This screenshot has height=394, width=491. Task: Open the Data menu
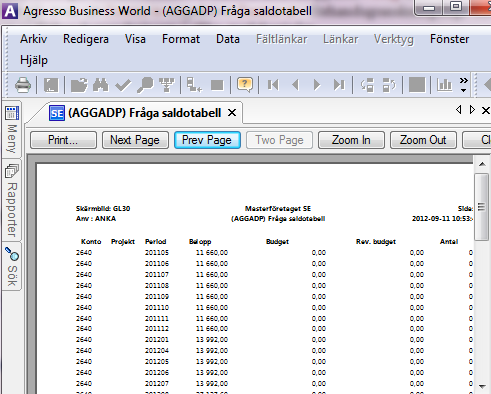tap(228, 39)
